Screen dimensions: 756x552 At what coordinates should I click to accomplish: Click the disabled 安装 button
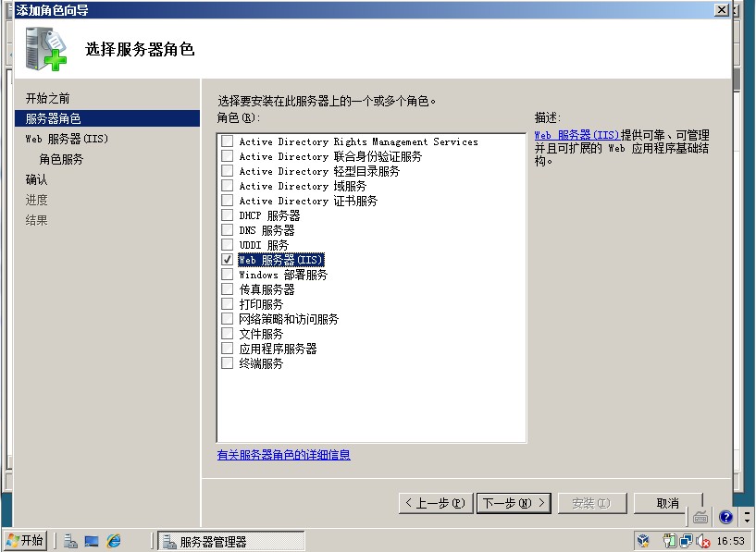[592, 503]
